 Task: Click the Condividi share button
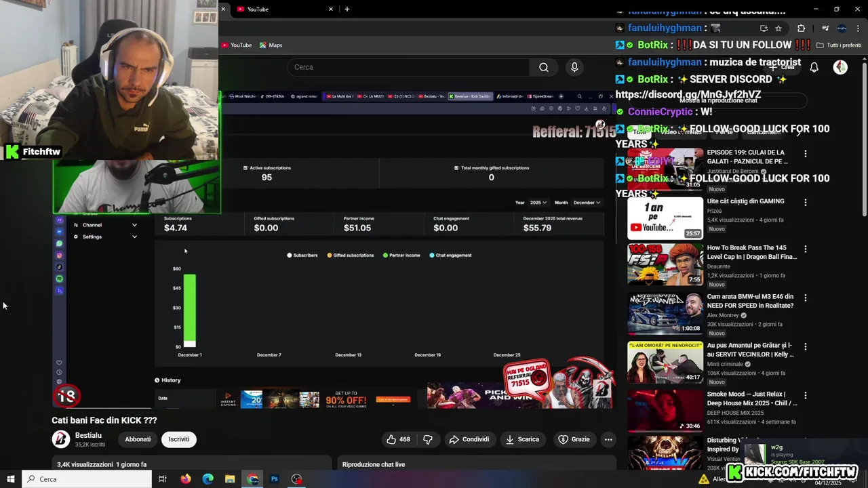click(x=469, y=439)
